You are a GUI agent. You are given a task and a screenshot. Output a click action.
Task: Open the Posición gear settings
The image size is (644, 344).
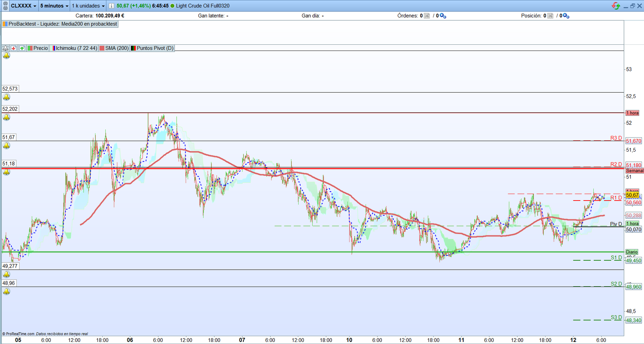(566, 16)
